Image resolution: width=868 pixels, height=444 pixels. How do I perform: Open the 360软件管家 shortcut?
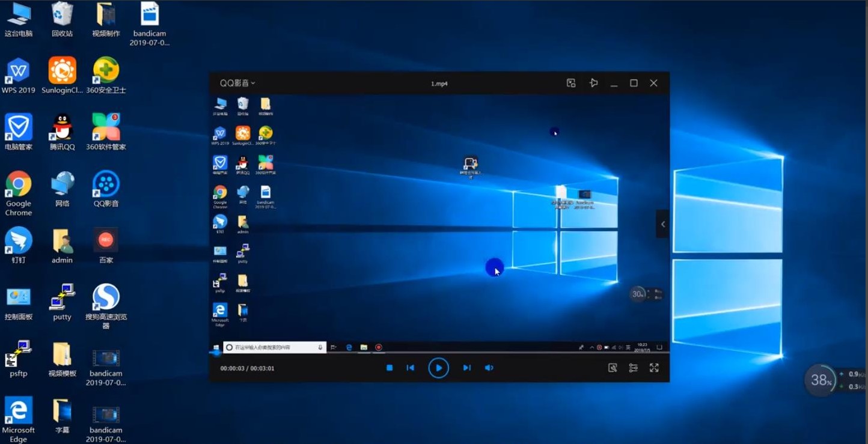[x=106, y=132]
